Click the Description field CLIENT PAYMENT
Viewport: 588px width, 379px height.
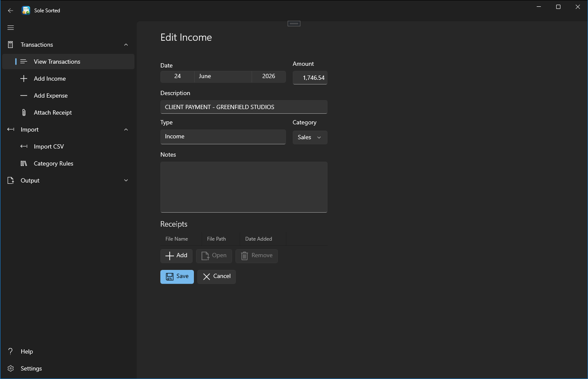(244, 107)
